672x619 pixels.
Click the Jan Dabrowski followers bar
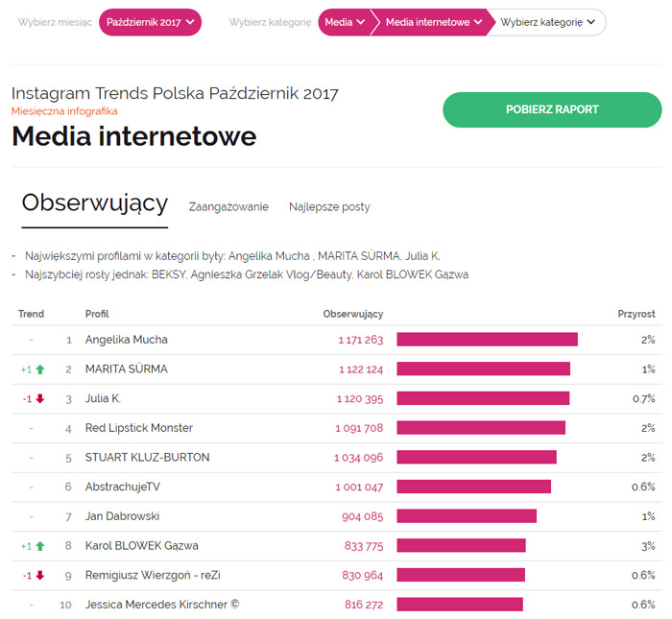click(467, 515)
